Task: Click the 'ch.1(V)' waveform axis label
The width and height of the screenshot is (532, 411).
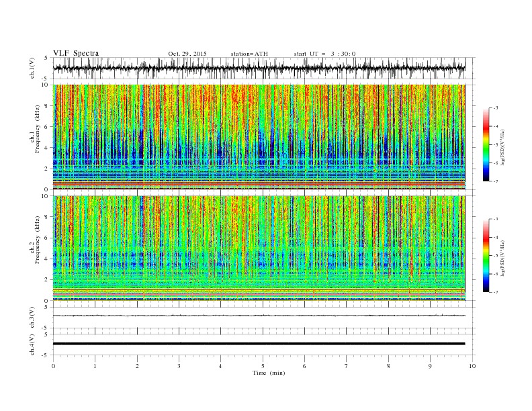Action: pyautogui.click(x=32, y=68)
